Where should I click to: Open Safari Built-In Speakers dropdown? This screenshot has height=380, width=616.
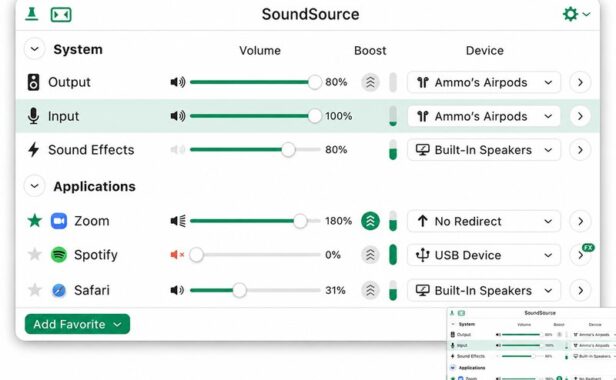(484, 290)
